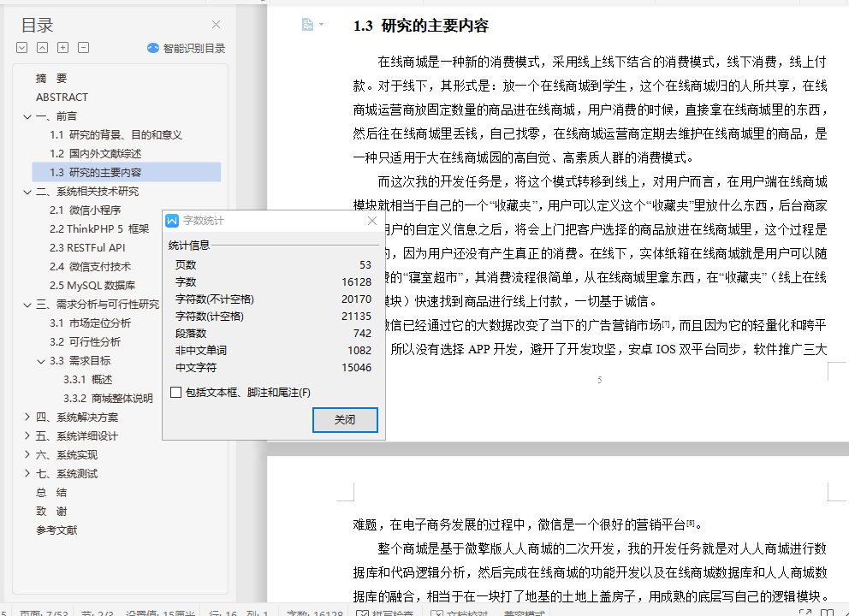Expand the 六、系统实现 section
This screenshot has height=616, width=849.
[x=27, y=454]
